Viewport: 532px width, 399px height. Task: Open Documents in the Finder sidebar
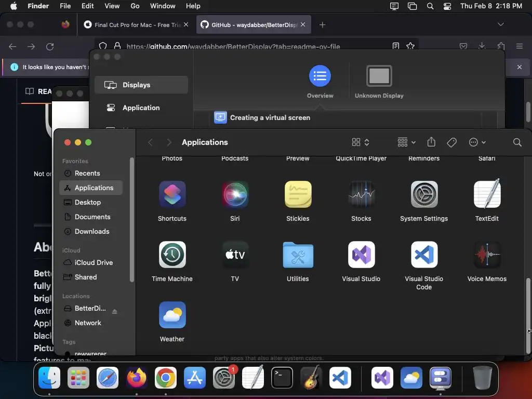(91, 217)
